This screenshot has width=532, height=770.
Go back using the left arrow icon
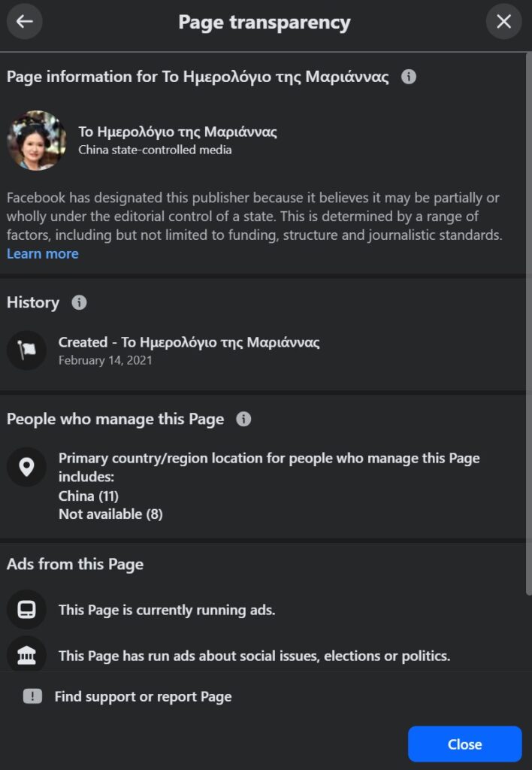[x=25, y=22]
